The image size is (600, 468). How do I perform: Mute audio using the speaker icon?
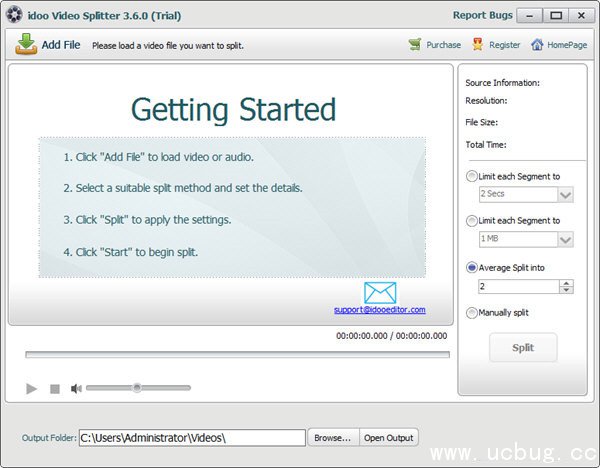point(76,388)
